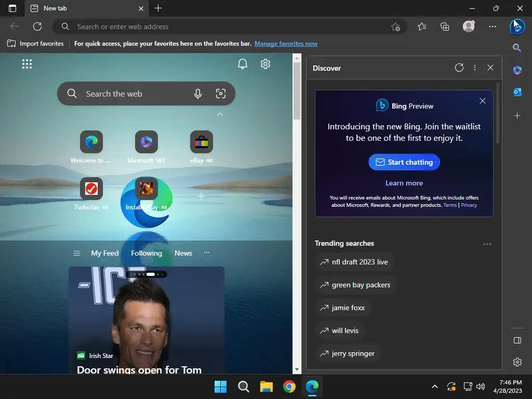This screenshot has height=399, width=532.
Task: Open Windows taskbar search
Action: (243, 387)
